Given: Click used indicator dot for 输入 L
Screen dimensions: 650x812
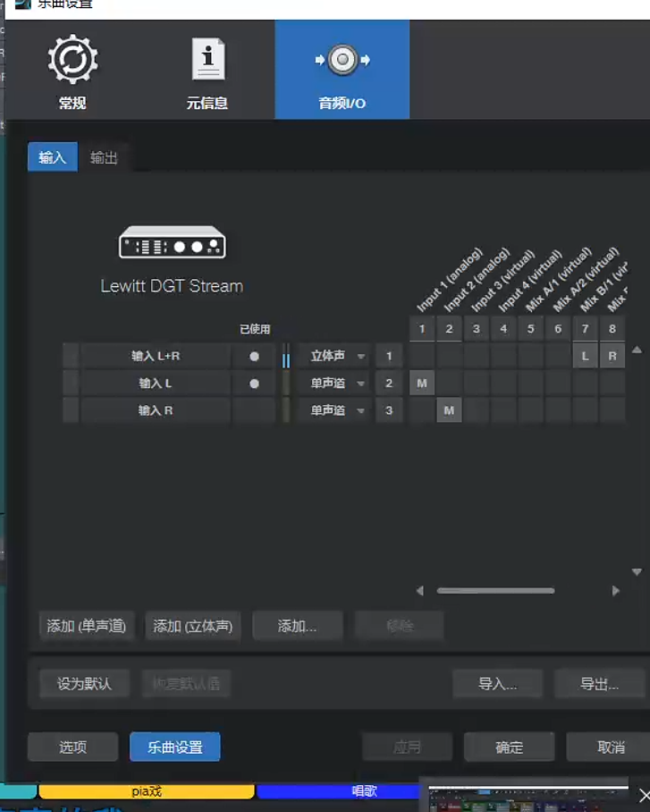Looking at the screenshot, I should coord(254,384).
